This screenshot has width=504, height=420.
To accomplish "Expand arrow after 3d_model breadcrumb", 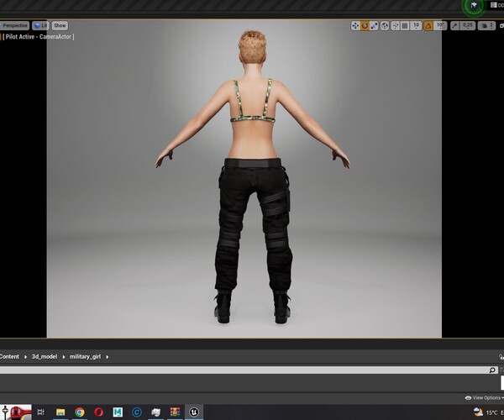I will coord(64,357).
